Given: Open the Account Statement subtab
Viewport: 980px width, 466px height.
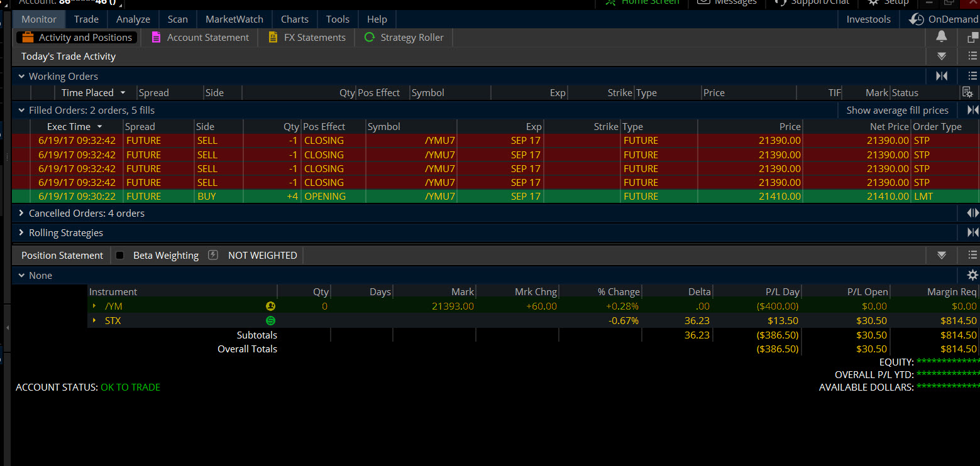Looking at the screenshot, I should pyautogui.click(x=201, y=38).
